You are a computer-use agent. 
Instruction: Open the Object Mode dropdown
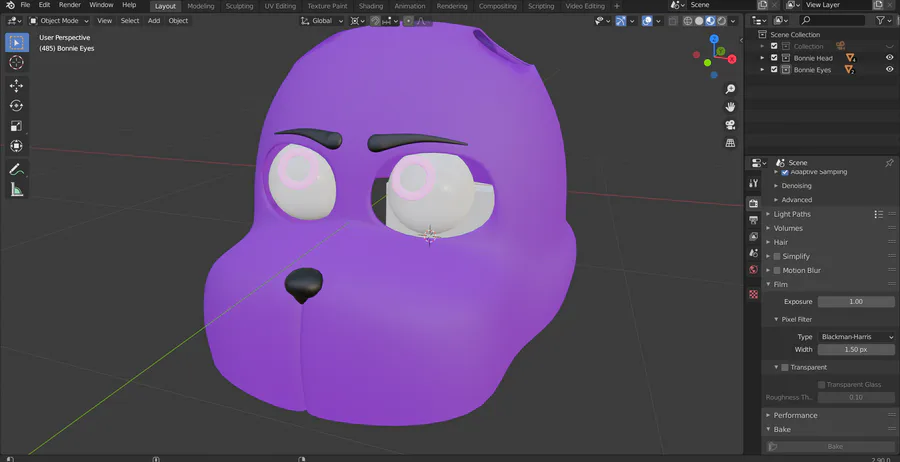tap(59, 21)
